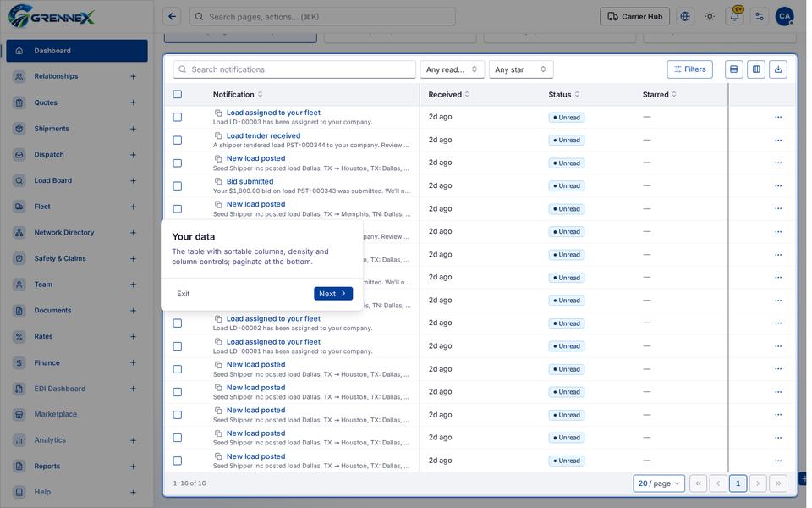Sort by the Starred column header
812x508 pixels.
(659, 94)
